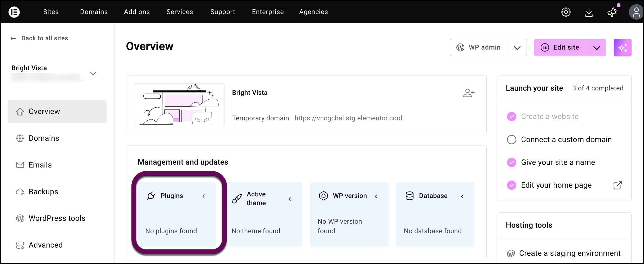The image size is (644, 264).
Task: Click the Elementor logo in the top bar
Action: coord(14,12)
